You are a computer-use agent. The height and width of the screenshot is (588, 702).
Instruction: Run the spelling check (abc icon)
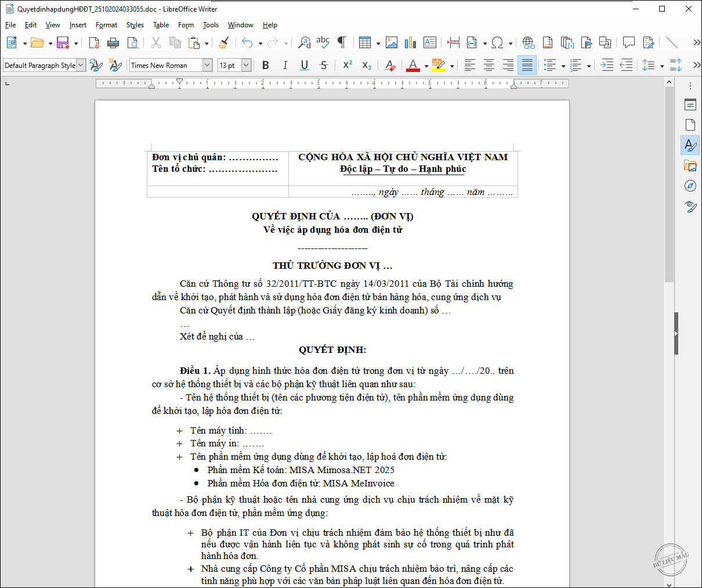pyautogui.click(x=323, y=42)
